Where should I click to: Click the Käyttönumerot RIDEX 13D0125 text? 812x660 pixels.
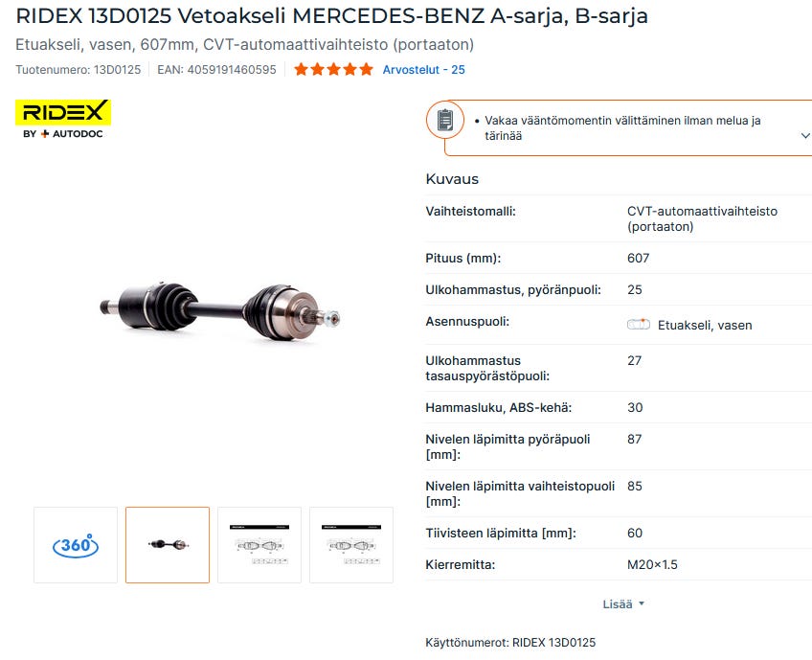[510, 643]
